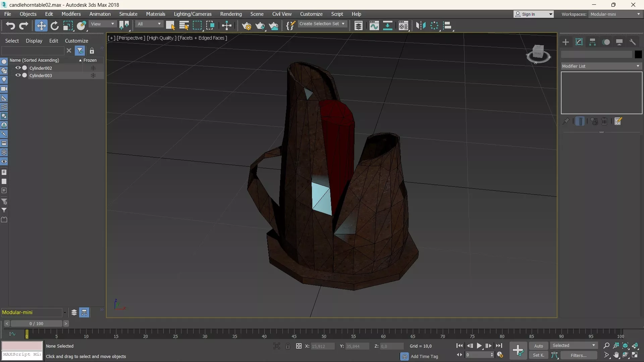Click Pan View hand icon
The width and height of the screenshot is (644, 362).
(x=616, y=355)
